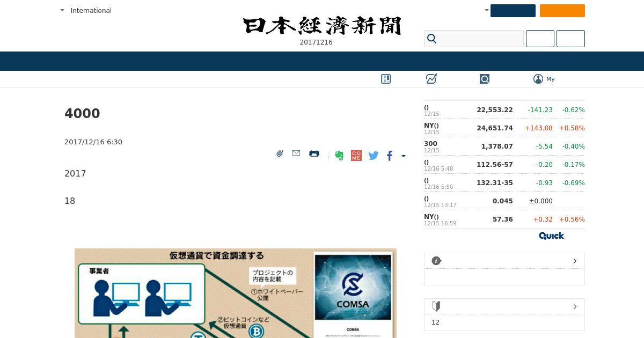The width and height of the screenshot is (644, 338).
Task: Click the change value +143.08
Action: 539,128
